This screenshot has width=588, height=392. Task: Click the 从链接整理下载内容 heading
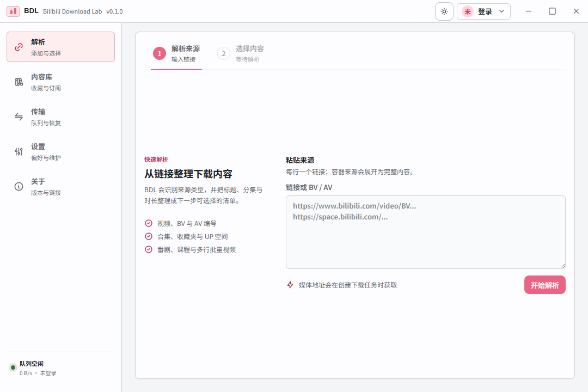(x=188, y=174)
